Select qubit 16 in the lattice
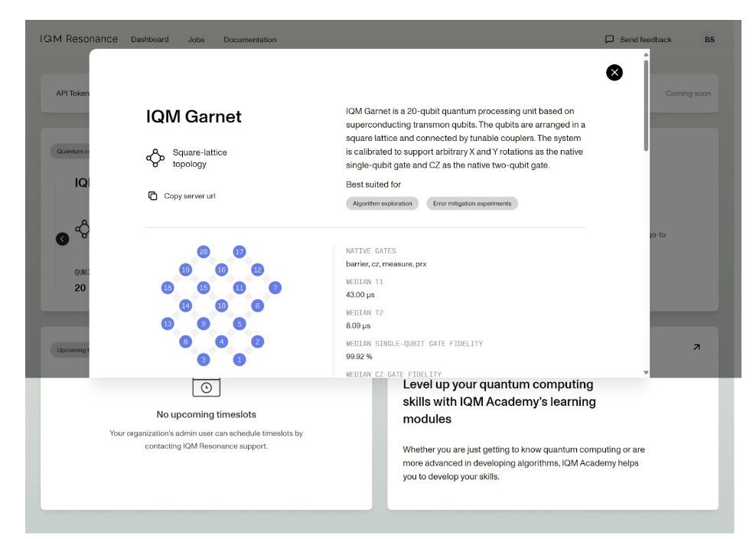756x539 pixels. 221,269
